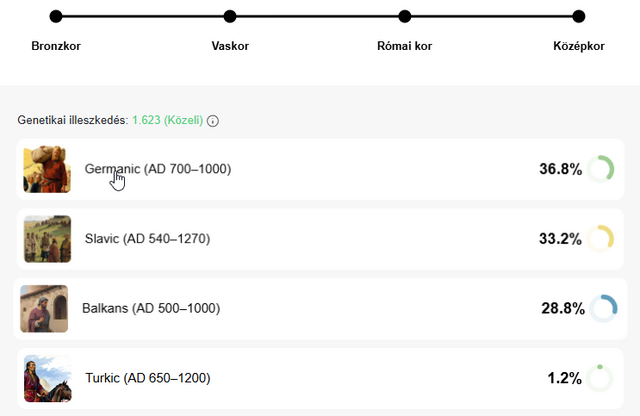Click the Slavic (AD 540–1270) label
The width and height of the screenshot is (640, 416).
pos(147,239)
